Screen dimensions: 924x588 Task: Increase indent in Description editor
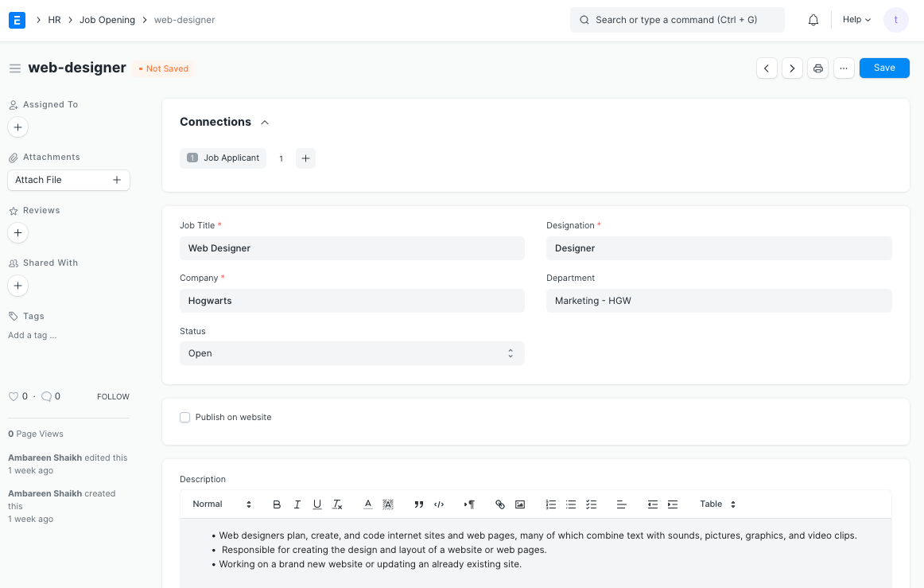[673, 504]
